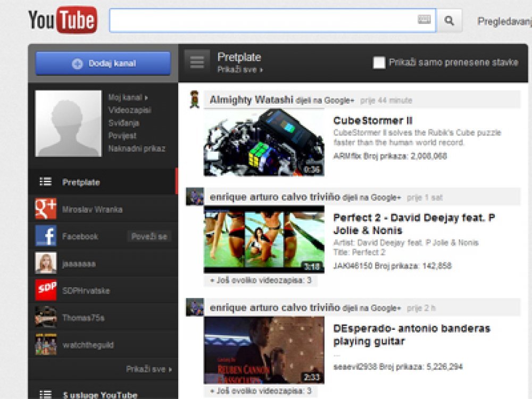Open the Pregledavanje link

[504, 21]
